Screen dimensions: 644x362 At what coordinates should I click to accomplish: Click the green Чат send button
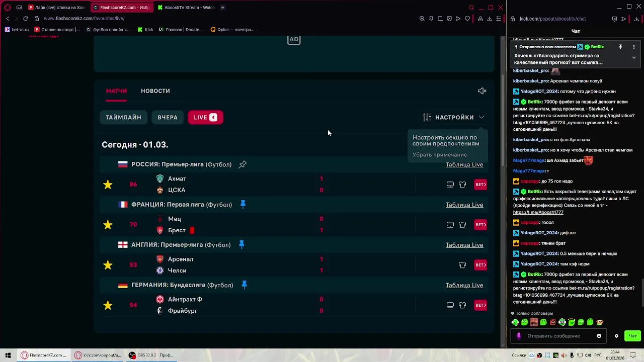(x=632, y=336)
